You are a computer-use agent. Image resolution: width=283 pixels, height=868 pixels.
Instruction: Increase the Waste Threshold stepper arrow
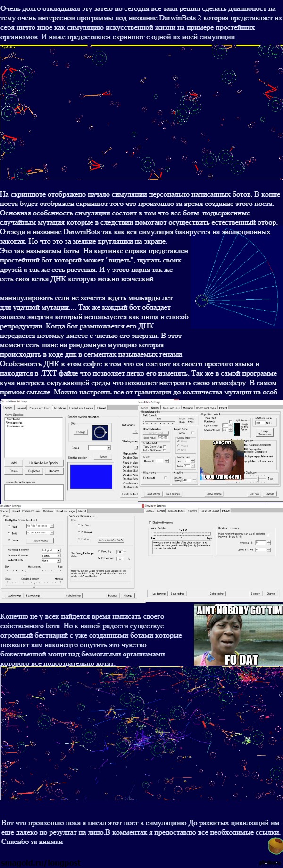pyautogui.click(x=167, y=459)
